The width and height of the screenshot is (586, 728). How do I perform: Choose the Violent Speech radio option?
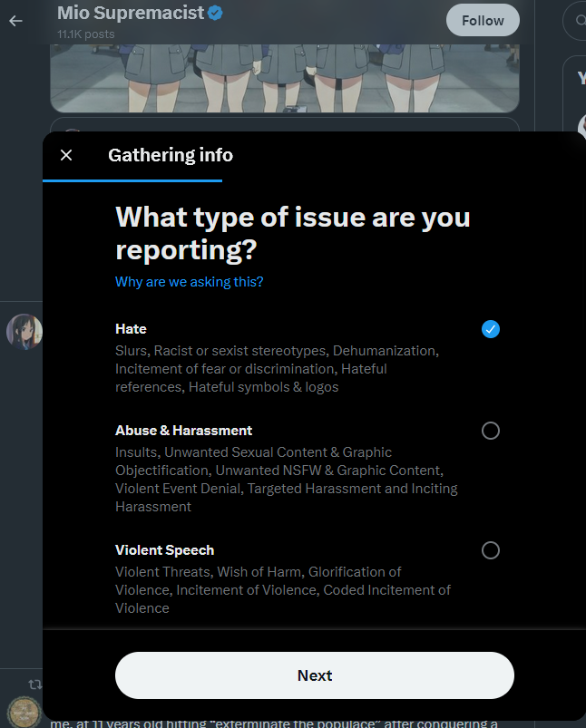pos(491,550)
